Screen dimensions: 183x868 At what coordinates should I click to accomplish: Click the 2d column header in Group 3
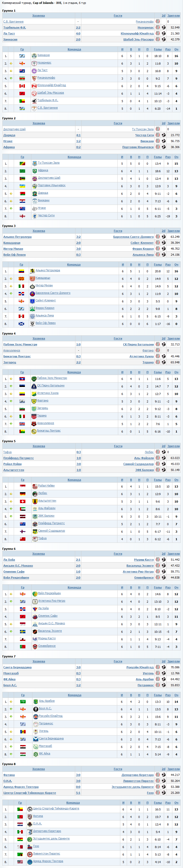(164, 231)
